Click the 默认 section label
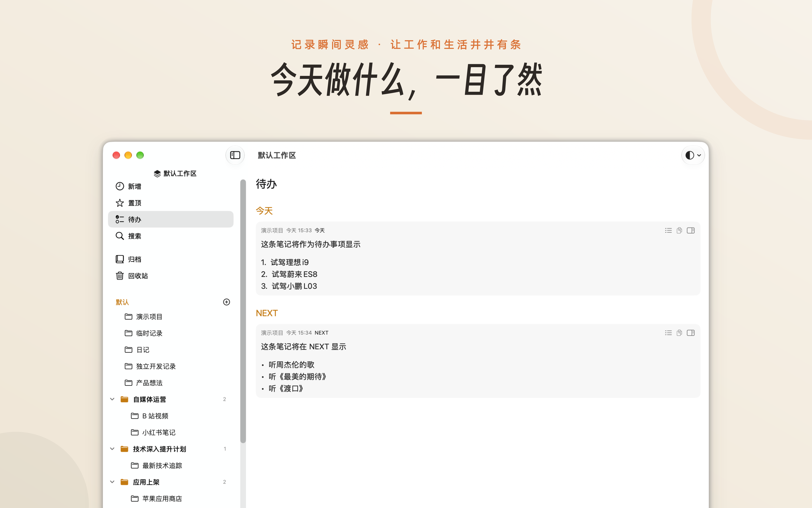This screenshot has height=508, width=812. [x=122, y=302]
